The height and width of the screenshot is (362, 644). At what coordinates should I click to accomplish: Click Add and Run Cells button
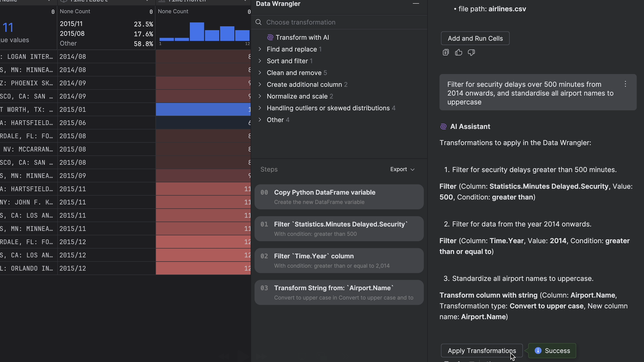475,38
